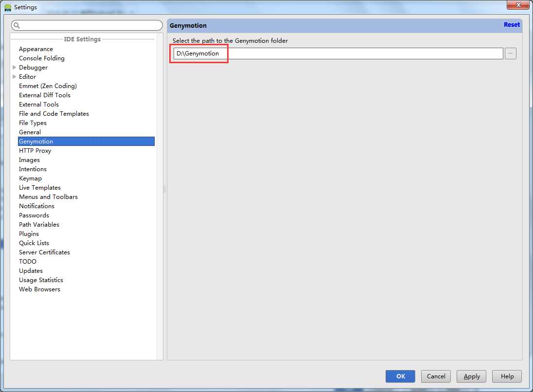This screenshot has width=533, height=392.
Task: Focus the settings search field
Action: coord(87,25)
